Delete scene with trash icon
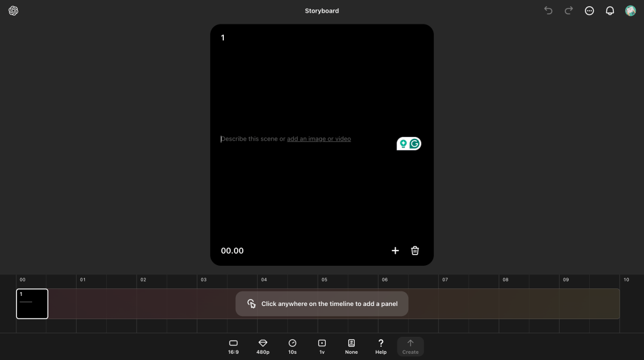 (x=415, y=251)
